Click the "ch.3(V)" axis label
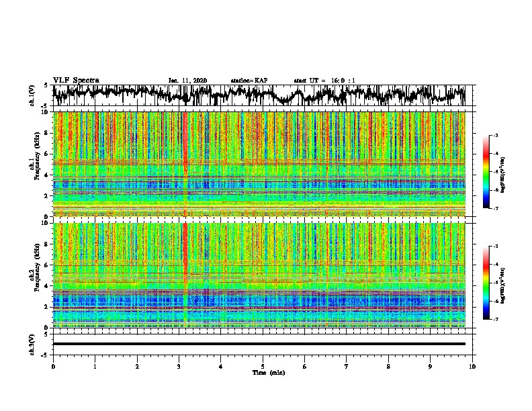This screenshot has height=411, width=532. [x=32, y=345]
